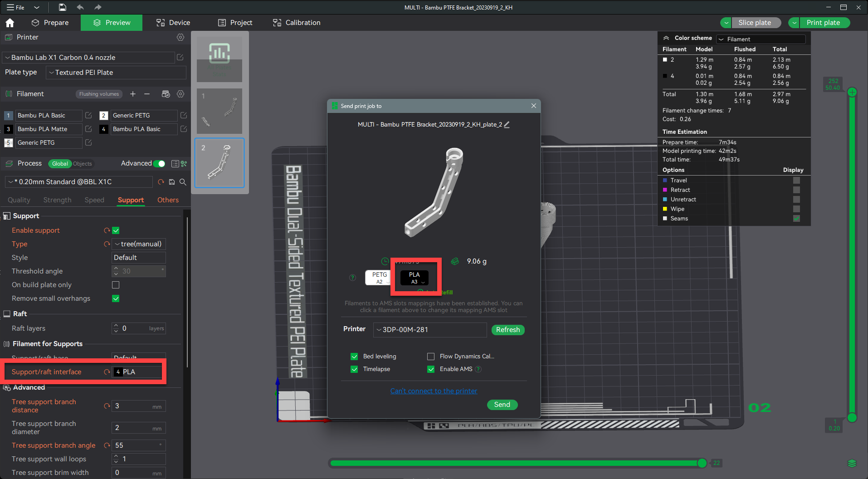Open the Strength settings tab

57,200
